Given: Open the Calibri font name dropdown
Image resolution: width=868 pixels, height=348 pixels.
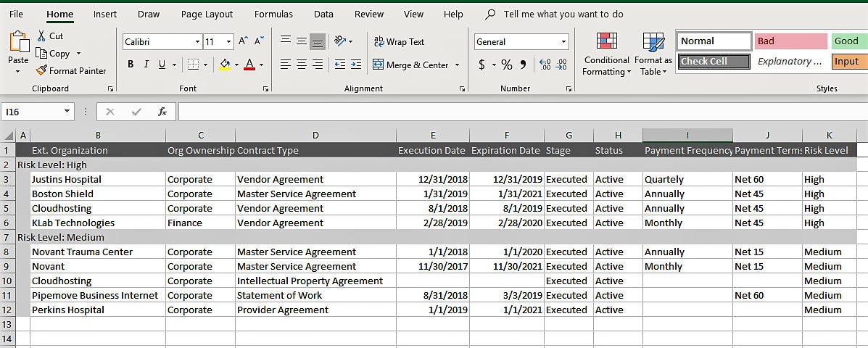Looking at the screenshot, I should 198,41.
